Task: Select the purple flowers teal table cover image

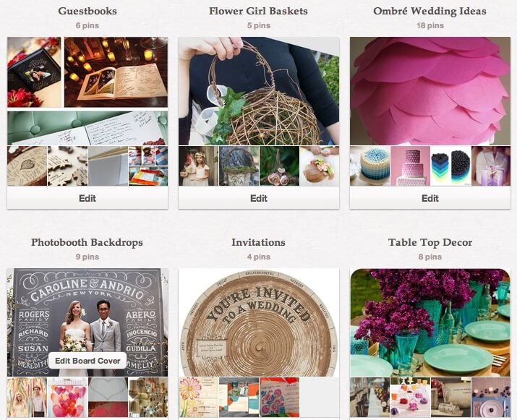Action: [430, 322]
